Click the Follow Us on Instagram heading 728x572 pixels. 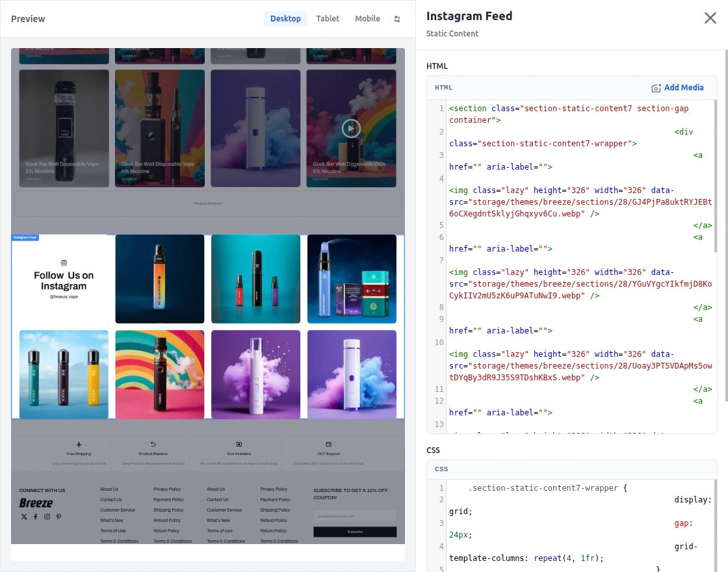click(x=64, y=281)
